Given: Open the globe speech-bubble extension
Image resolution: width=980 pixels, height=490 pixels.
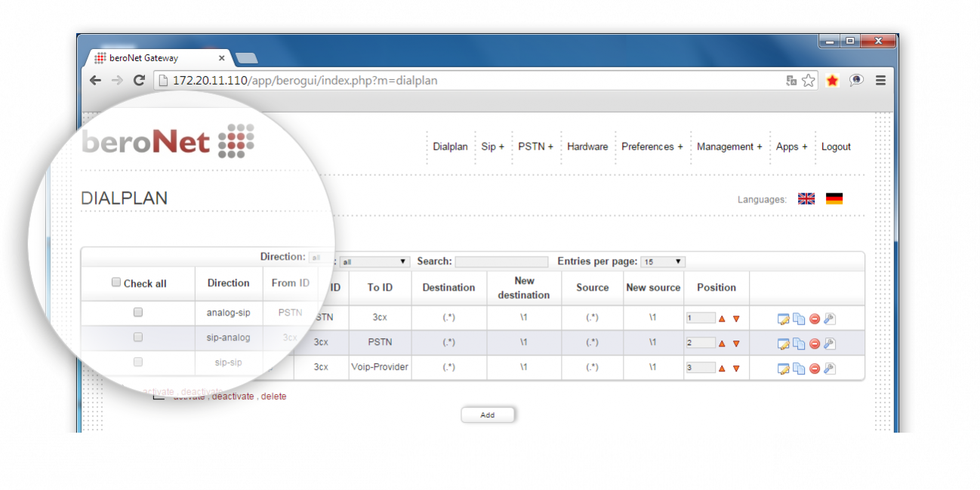Looking at the screenshot, I should coord(856,80).
